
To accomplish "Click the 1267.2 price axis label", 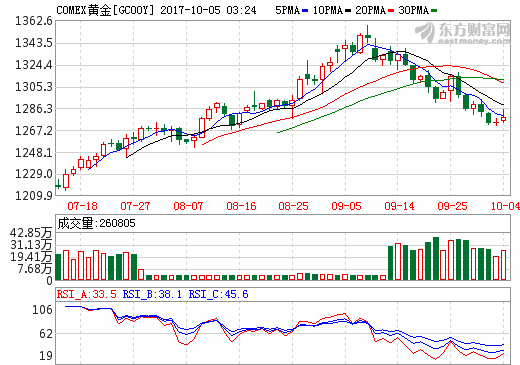I will [34, 131].
